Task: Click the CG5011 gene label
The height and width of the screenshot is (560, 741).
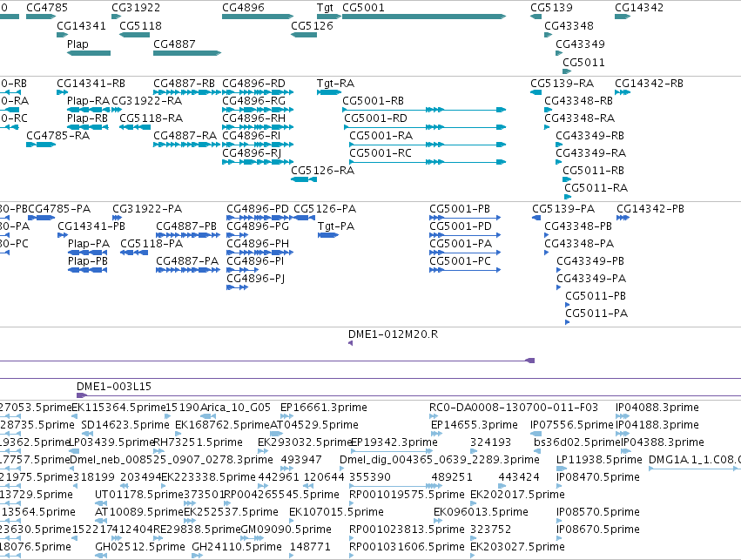Action: (x=583, y=63)
